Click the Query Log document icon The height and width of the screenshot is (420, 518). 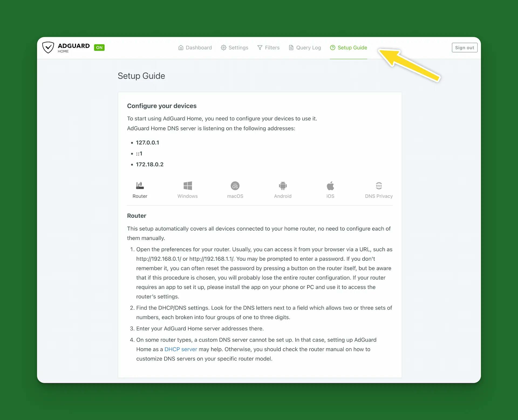click(291, 48)
